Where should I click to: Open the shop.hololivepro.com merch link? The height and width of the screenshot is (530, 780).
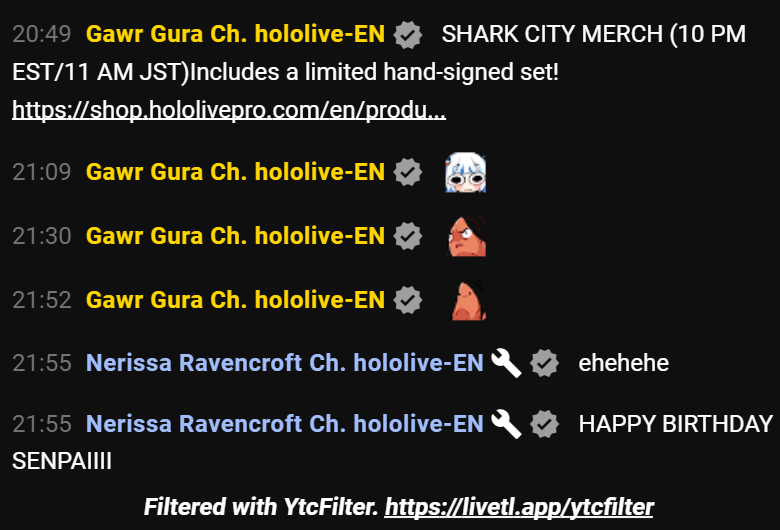(x=229, y=110)
